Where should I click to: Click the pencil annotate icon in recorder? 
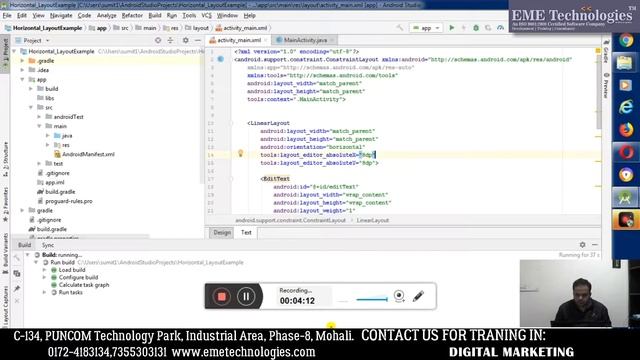tap(418, 296)
